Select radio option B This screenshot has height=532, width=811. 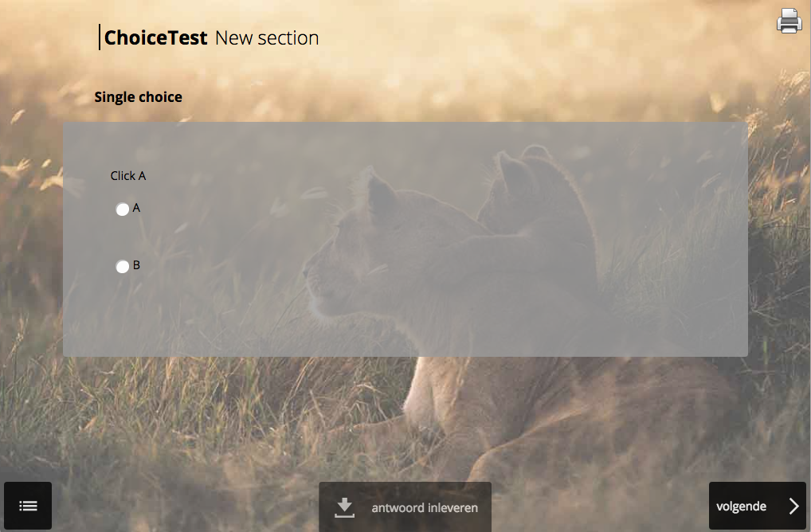point(122,265)
